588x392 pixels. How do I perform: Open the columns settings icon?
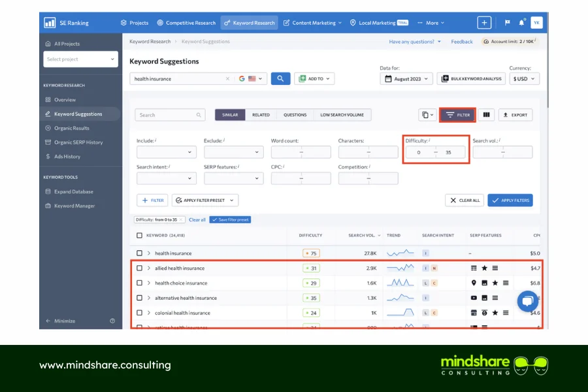click(x=486, y=115)
